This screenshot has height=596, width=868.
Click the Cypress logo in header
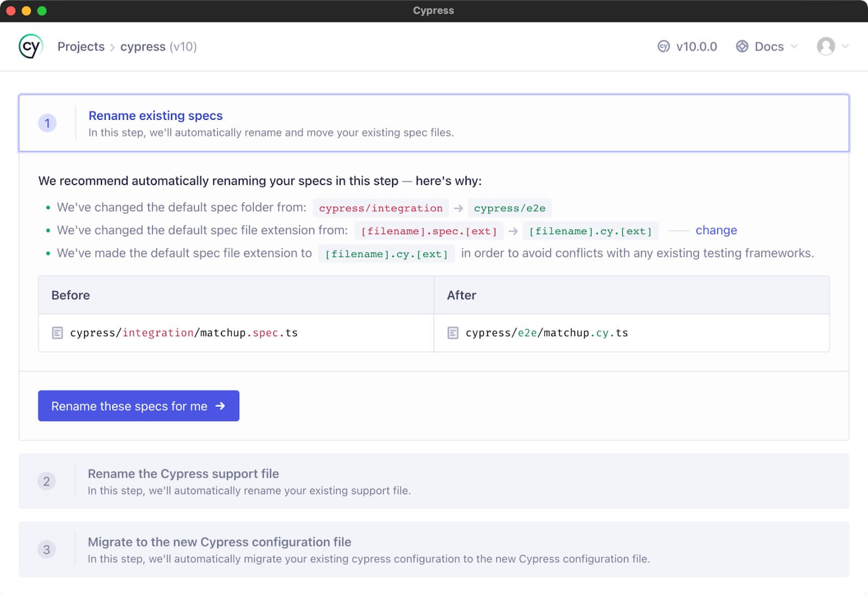[30, 47]
